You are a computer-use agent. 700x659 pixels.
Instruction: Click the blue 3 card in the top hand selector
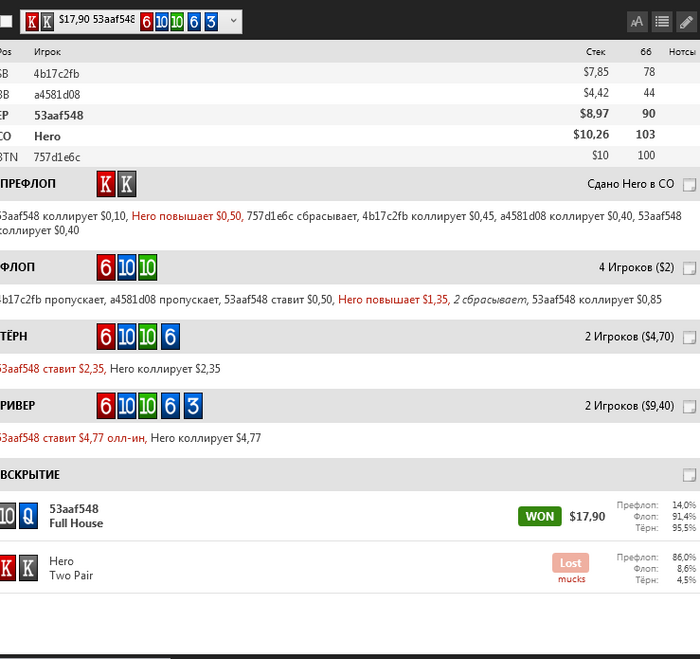point(211,21)
